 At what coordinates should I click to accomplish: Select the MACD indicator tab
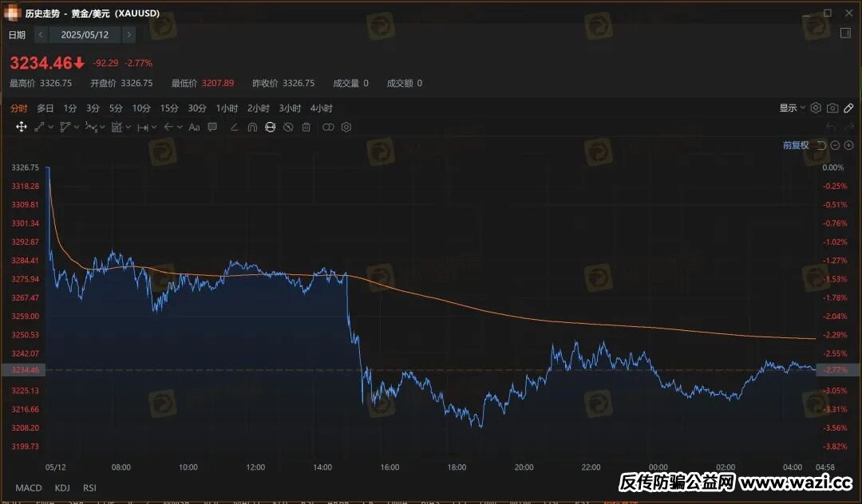coord(28,487)
